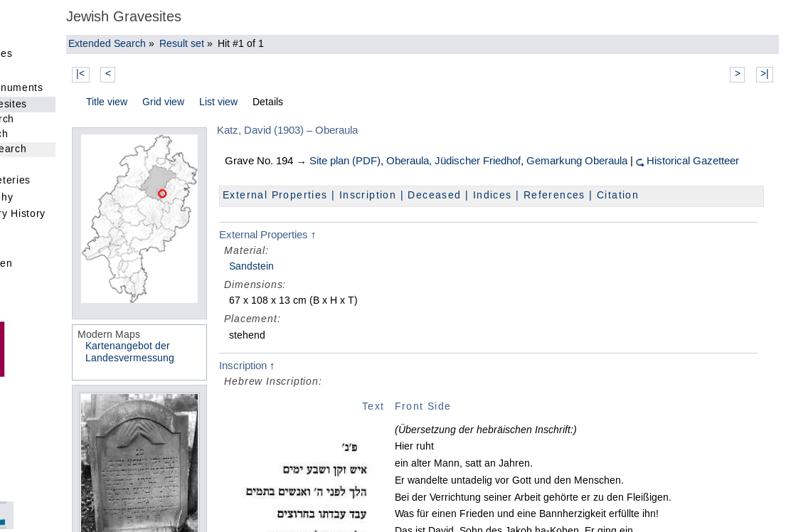This screenshot has height=532, width=786.
Task: Jump to Deceased section anchor
Action: pyautogui.click(x=434, y=195)
